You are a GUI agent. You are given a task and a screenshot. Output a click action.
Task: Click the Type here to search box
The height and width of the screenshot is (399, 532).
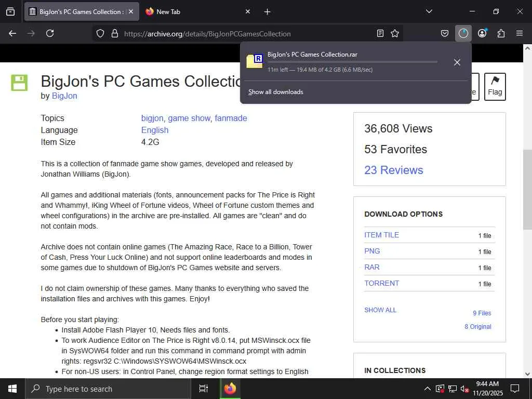pos(108,389)
